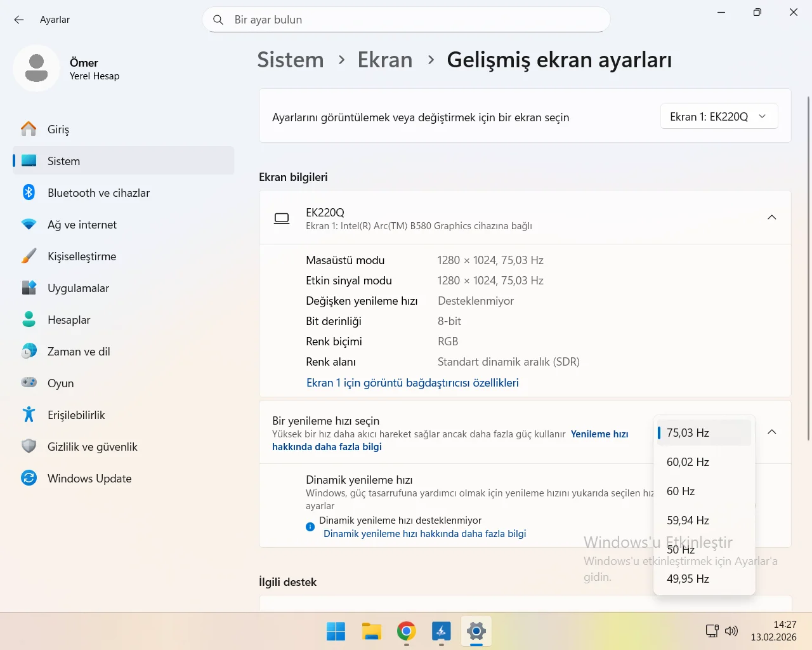Open Bluetooth ve cihazlar settings
This screenshot has height=650, width=812.
pos(124,192)
